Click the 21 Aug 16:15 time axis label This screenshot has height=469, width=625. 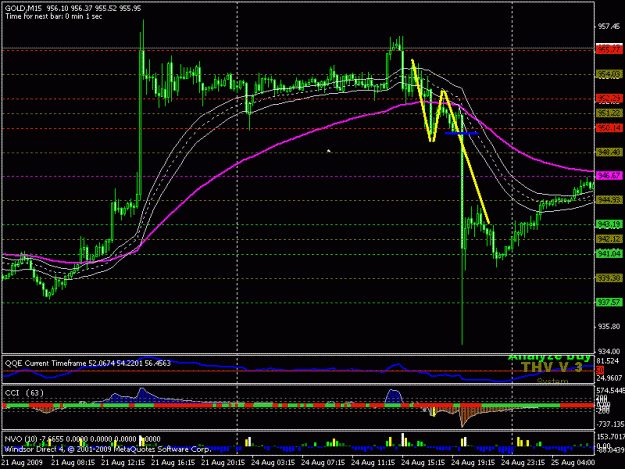[x=173, y=463]
